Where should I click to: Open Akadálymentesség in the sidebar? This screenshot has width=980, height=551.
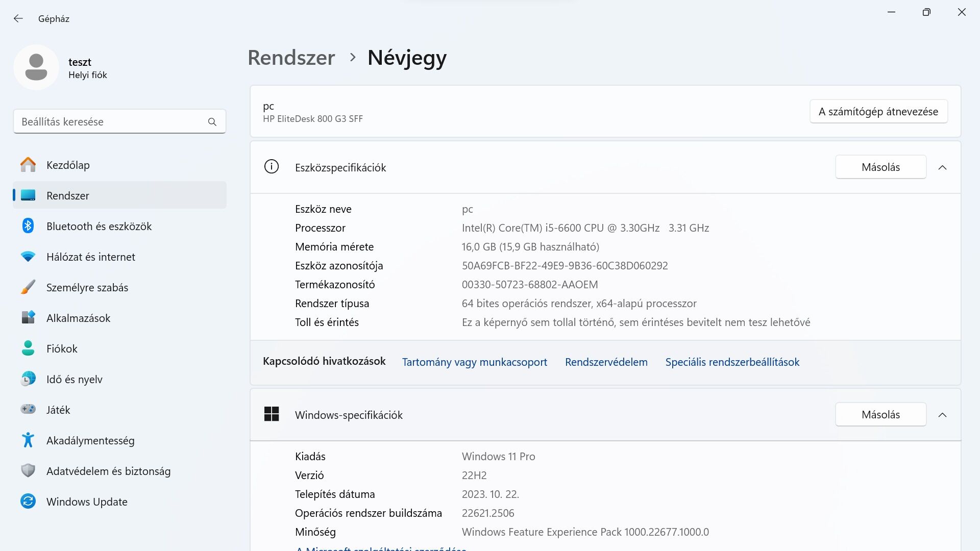[x=119, y=440]
